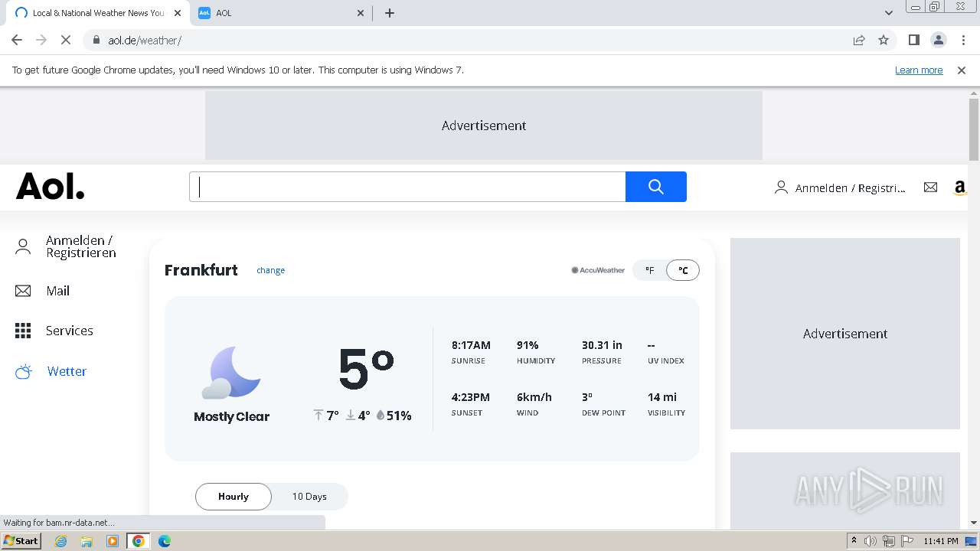This screenshot has height=551, width=980.
Task: Click the header profile icon beside Anmelden
Action: click(781, 187)
